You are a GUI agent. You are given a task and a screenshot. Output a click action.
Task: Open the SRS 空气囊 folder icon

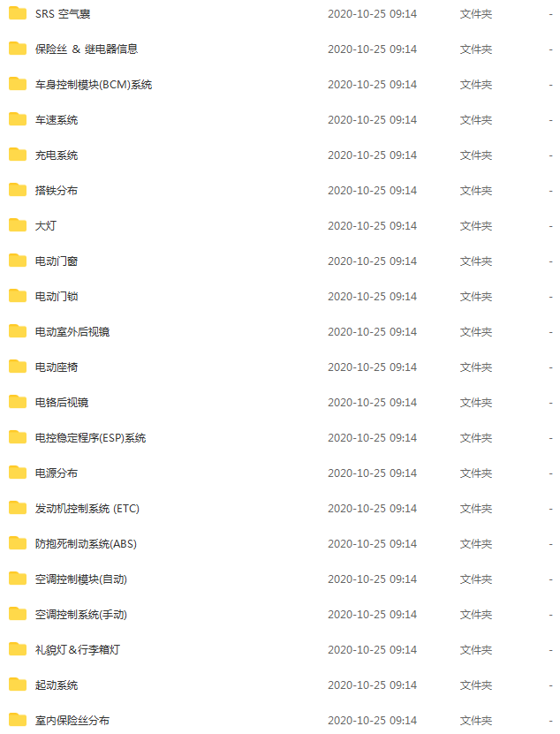(x=18, y=13)
